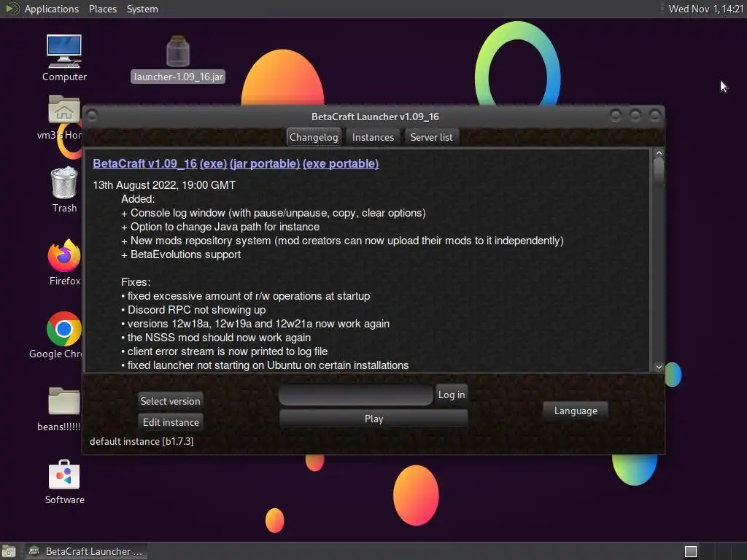Open the (exe portable) download link
The height and width of the screenshot is (560, 747).
341,163
